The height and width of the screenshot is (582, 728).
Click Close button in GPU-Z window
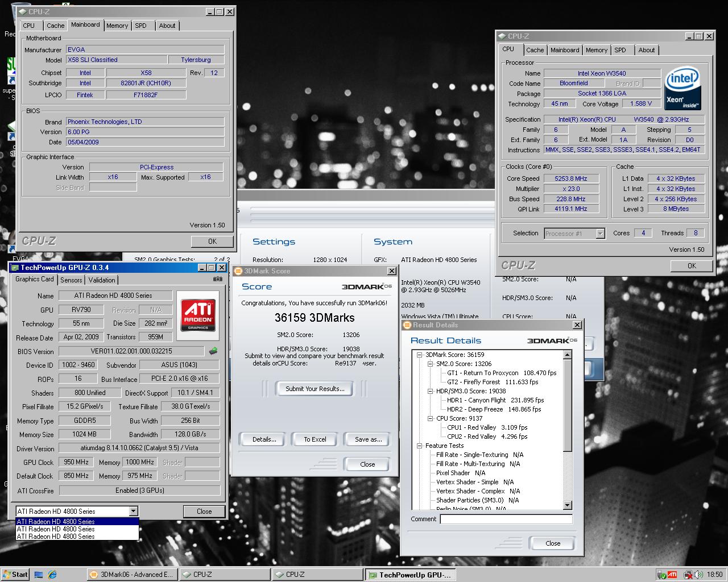204,511
